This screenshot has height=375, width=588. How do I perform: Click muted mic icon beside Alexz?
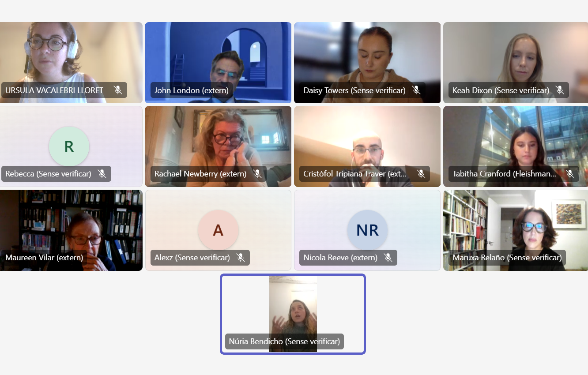tap(241, 258)
